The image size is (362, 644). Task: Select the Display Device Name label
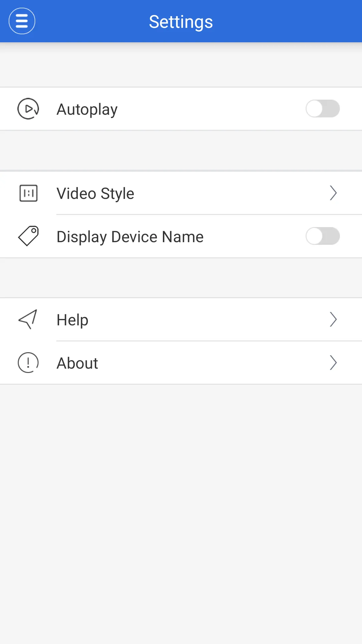point(130,237)
